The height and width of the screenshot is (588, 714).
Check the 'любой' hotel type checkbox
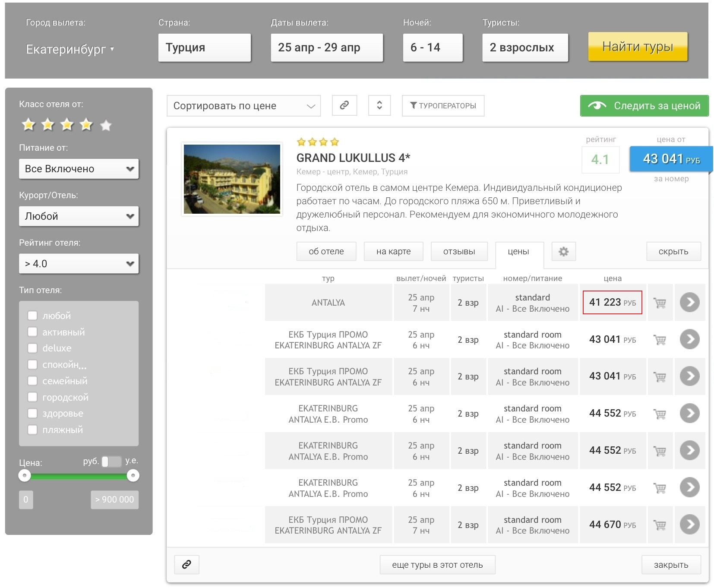[x=32, y=316]
